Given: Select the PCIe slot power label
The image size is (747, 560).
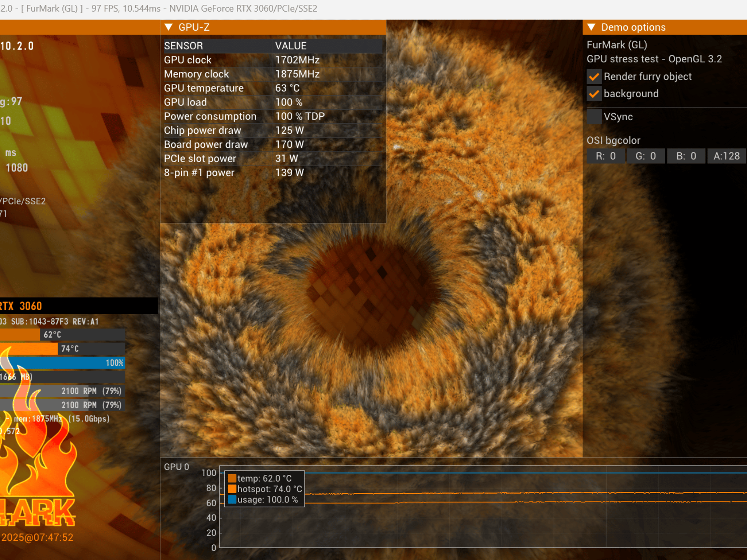Looking at the screenshot, I should [200, 159].
